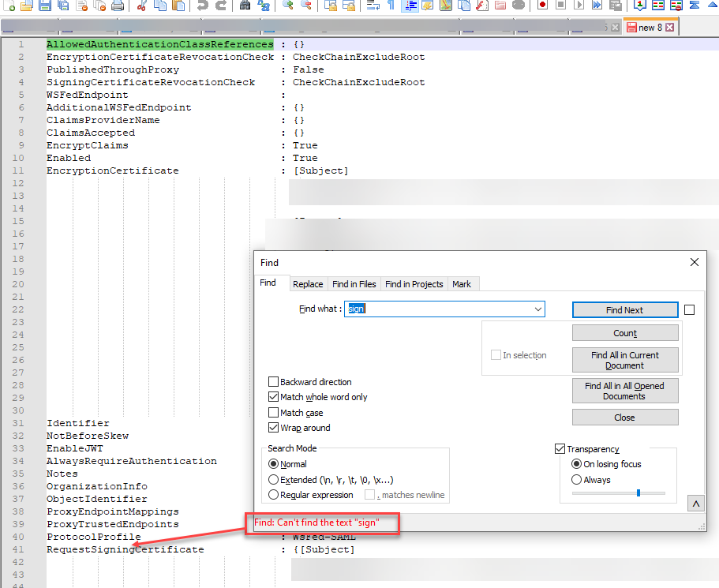The width and height of the screenshot is (719, 588).
Task: Stop macro recording with the square icon
Action: (x=560, y=5)
